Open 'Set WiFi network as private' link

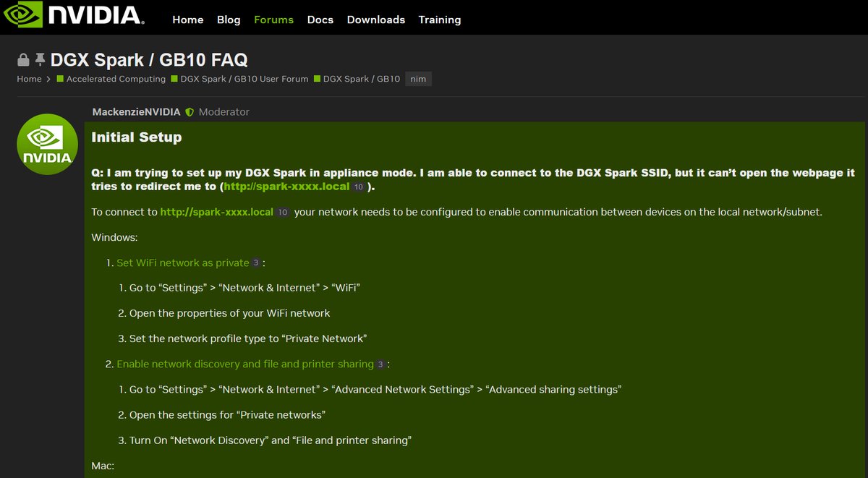click(x=182, y=263)
